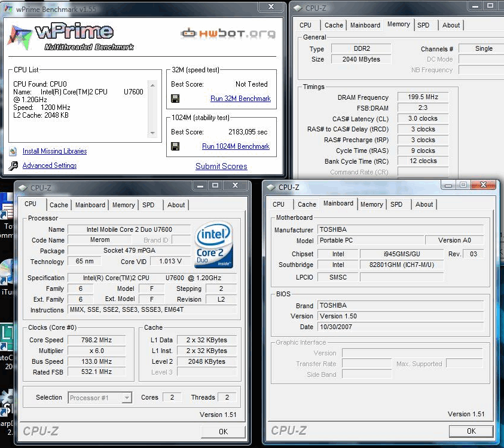The height and width of the screenshot is (448, 504).
Task: Click the Bus Speed value 133.0 MHz
Action: click(96, 361)
